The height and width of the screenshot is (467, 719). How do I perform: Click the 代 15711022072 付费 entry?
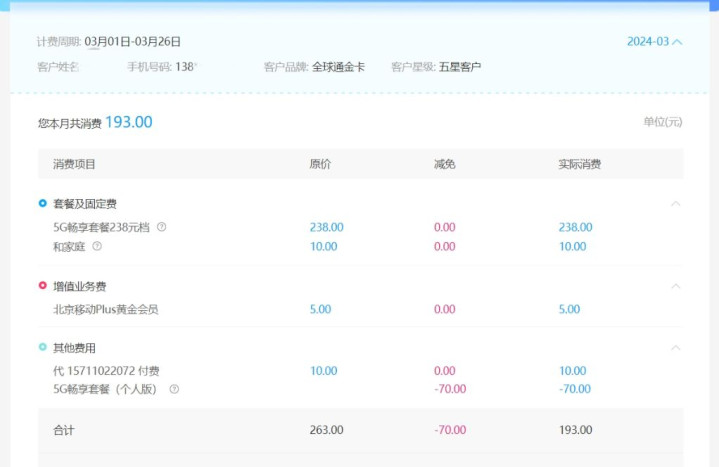click(x=106, y=371)
